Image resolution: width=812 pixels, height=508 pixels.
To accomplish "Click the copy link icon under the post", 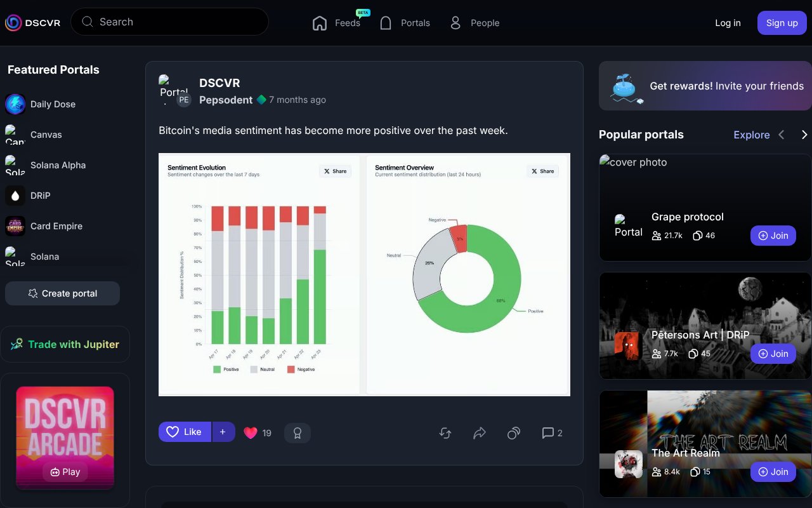I will click(x=513, y=432).
